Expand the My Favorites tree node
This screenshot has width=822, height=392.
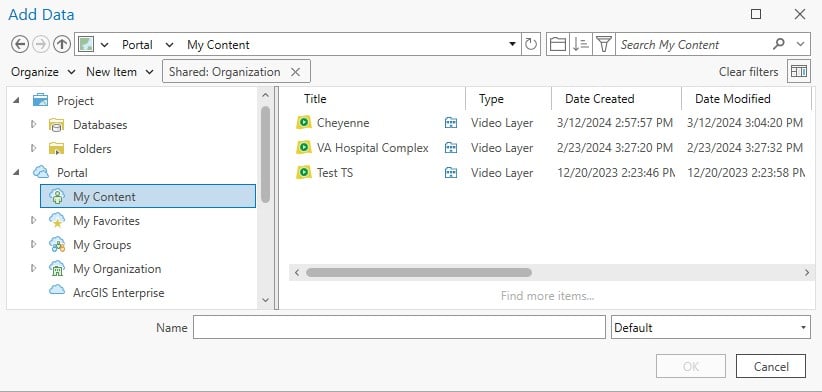click(34, 220)
